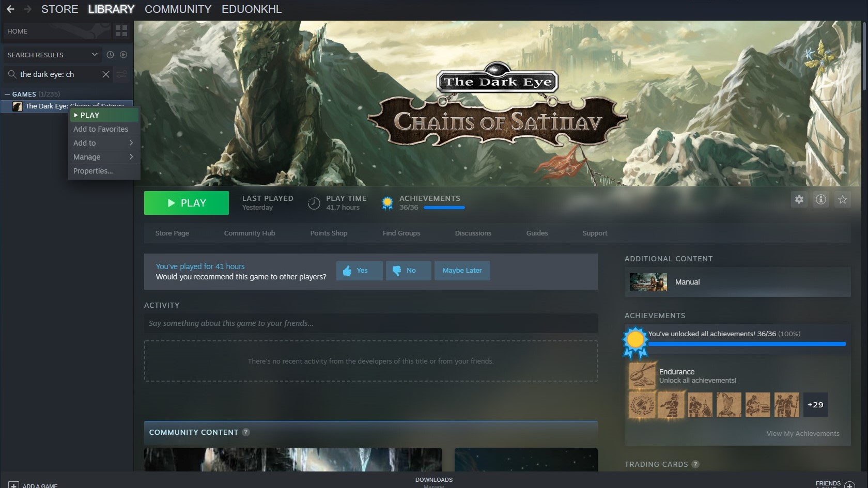This screenshot has width=868, height=488.
Task: Open the Community tab
Action: tap(178, 9)
